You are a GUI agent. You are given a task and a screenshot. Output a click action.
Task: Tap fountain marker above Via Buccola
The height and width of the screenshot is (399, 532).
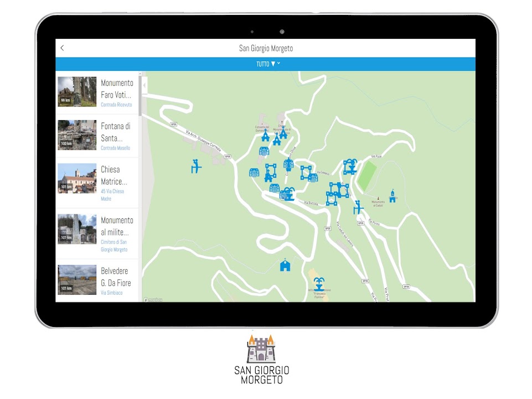[x=288, y=193]
